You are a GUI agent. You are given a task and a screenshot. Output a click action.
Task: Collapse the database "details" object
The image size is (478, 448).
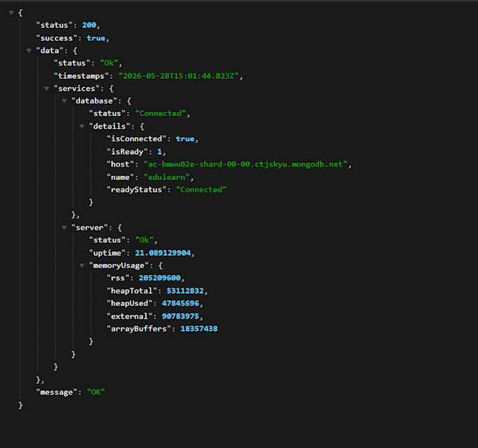[x=82, y=127]
